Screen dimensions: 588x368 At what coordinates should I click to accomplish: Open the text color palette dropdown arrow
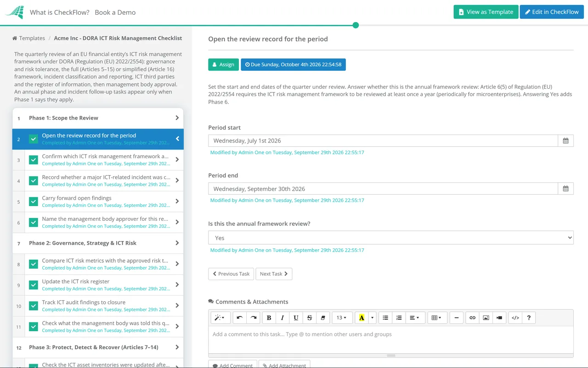point(372,317)
